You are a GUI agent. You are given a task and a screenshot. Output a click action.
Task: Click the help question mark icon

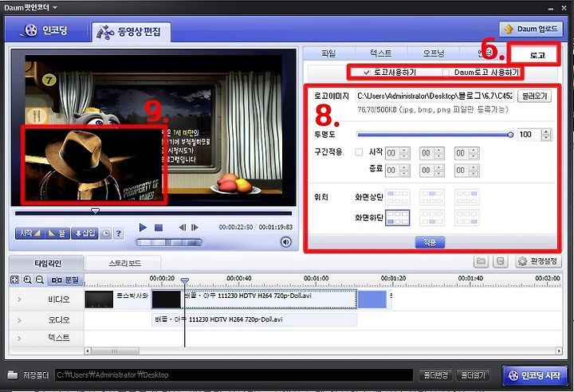118,233
